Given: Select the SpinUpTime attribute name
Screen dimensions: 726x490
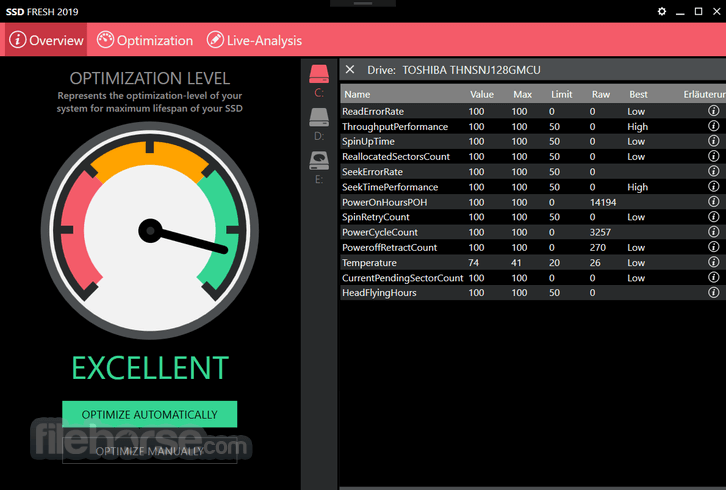Looking at the screenshot, I should click(x=368, y=141).
